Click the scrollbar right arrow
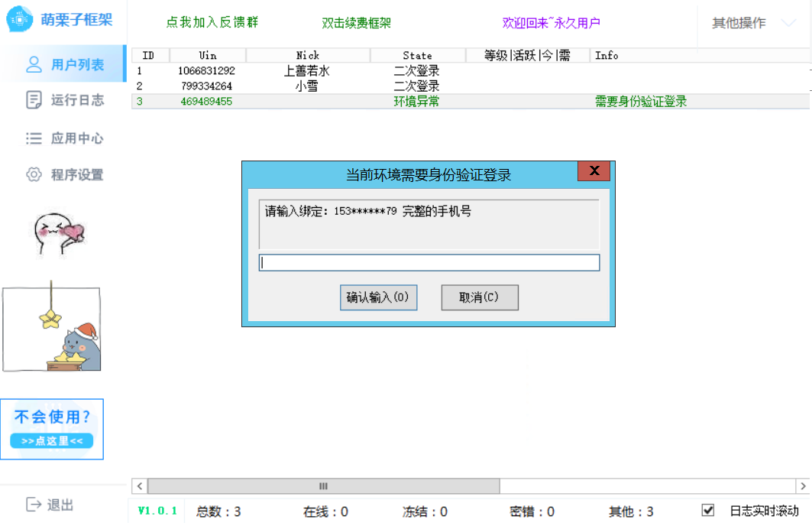This screenshot has height=526, width=812. [x=803, y=486]
